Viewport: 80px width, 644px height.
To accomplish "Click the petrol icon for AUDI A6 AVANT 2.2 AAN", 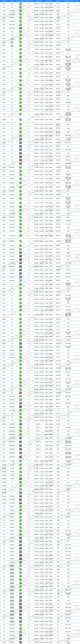I will [x=20, y=351].
